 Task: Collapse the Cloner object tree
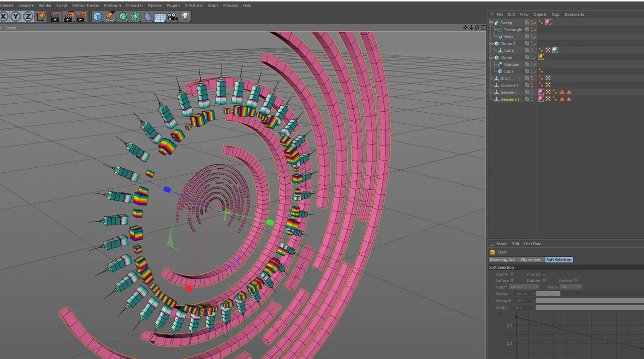click(x=491, y=57)
